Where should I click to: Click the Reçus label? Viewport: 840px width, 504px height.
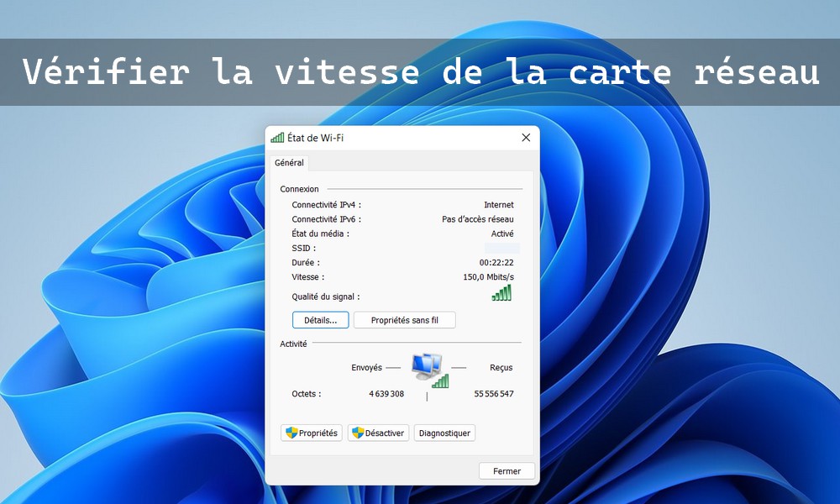point(501,367)
